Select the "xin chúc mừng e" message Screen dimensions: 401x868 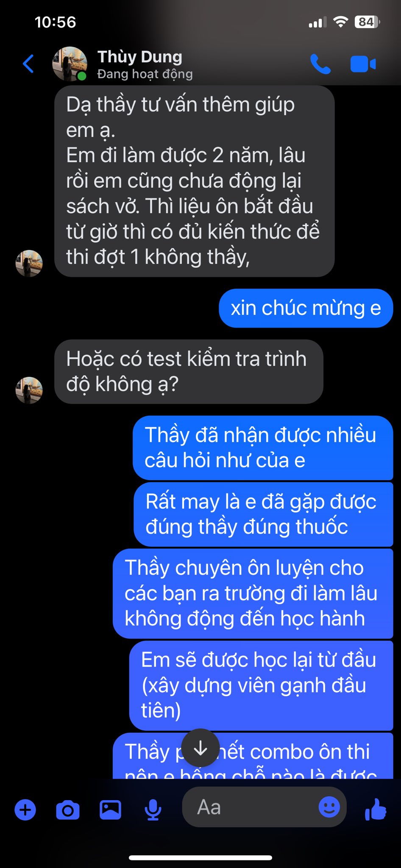tap(306, 308)
